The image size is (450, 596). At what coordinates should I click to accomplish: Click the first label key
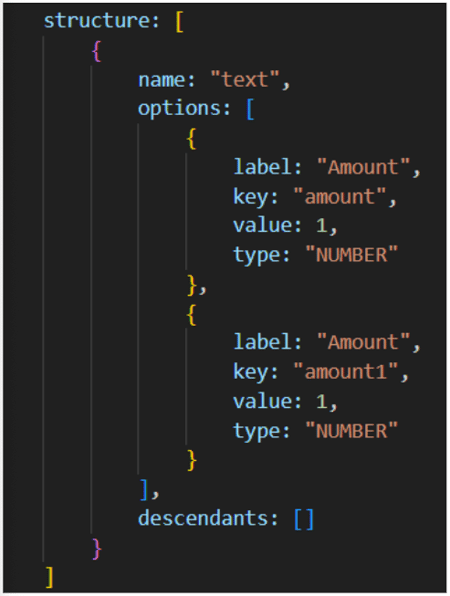tap(262, 167)
